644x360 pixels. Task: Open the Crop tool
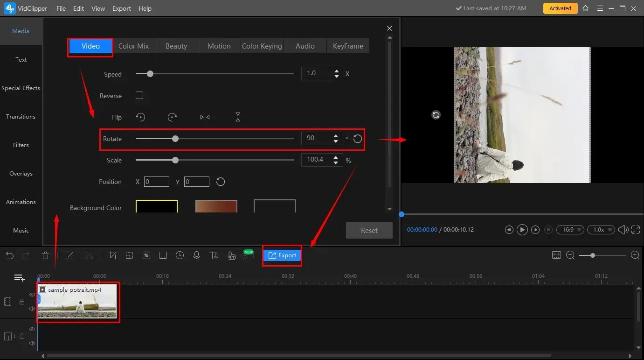(x=112, y=255)
